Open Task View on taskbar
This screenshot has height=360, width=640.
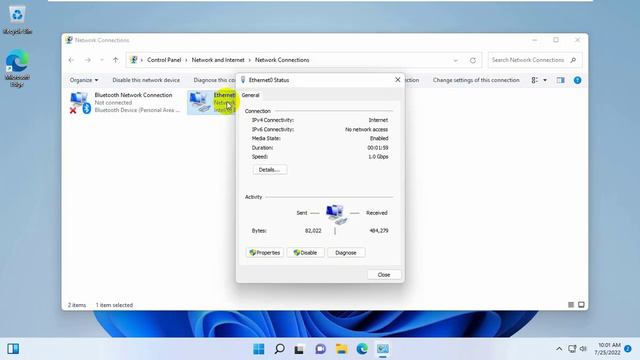[300, 349]
